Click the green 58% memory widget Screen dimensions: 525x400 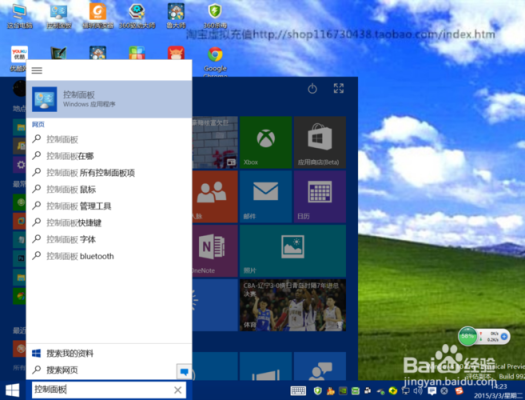coord(468,336)
